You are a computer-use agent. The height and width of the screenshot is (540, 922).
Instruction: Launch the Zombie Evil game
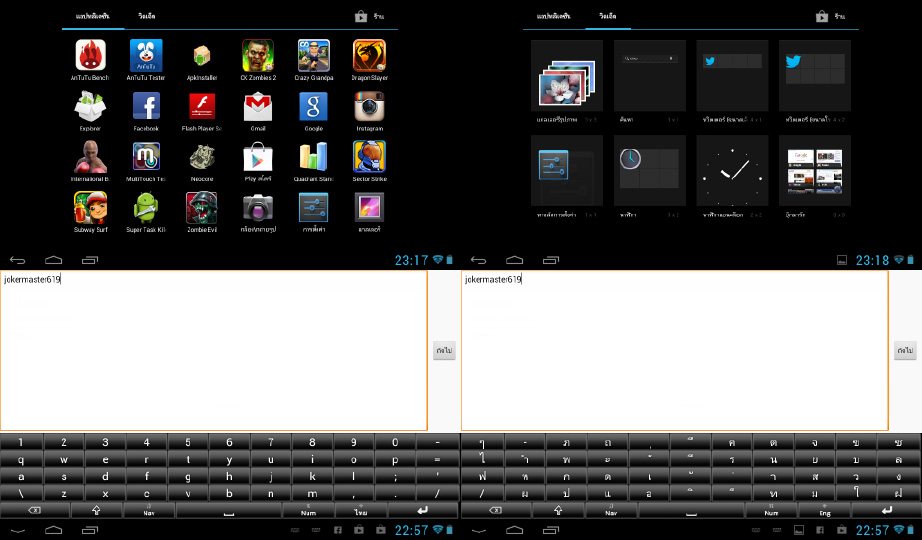click(202, 207)
